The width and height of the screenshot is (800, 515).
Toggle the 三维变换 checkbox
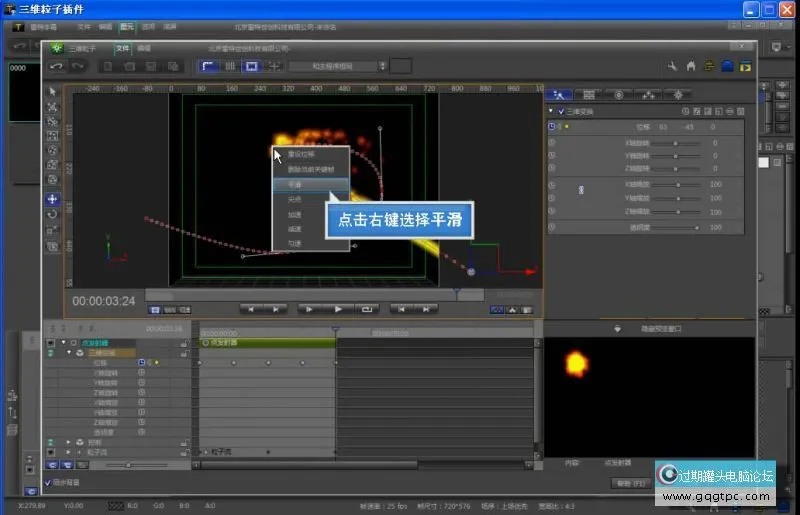point(560,111)
